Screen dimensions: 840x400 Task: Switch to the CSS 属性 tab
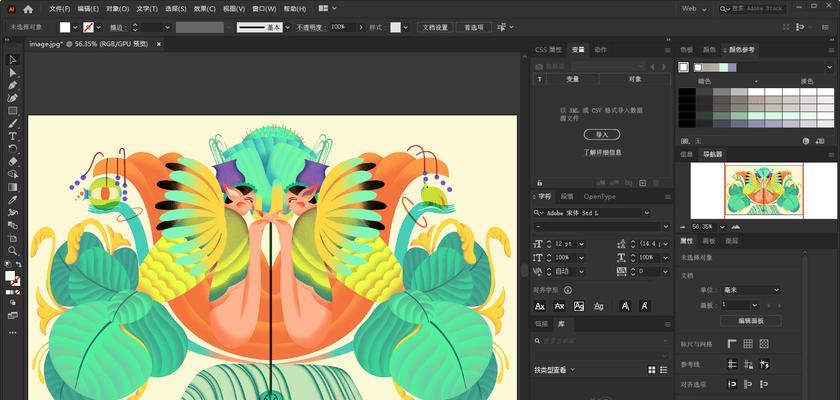click(548, 49)
